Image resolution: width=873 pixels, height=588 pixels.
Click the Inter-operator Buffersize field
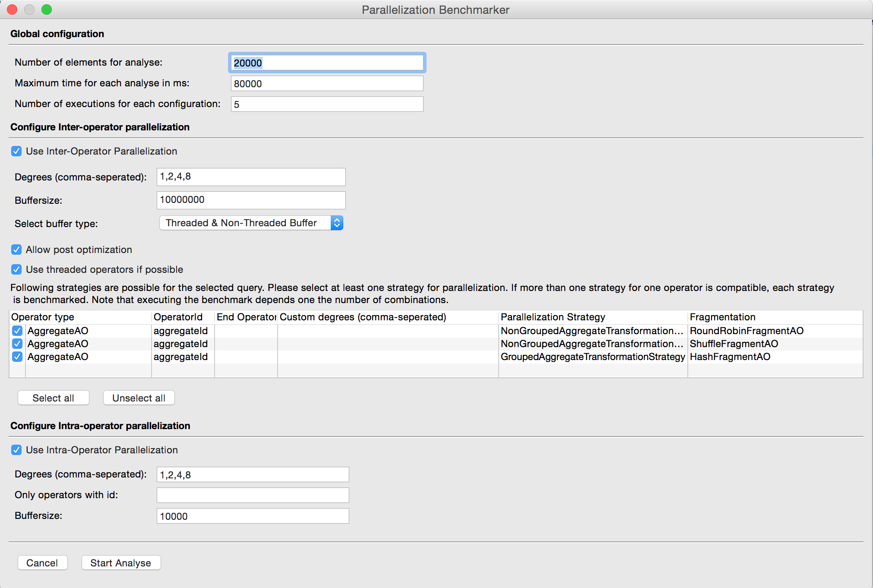click(251, 200)
